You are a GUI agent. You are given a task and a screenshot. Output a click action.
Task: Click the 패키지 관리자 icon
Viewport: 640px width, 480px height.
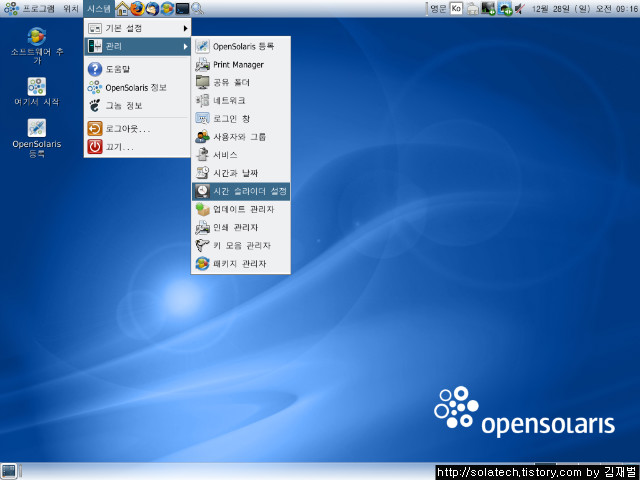[x=202, y=264]
